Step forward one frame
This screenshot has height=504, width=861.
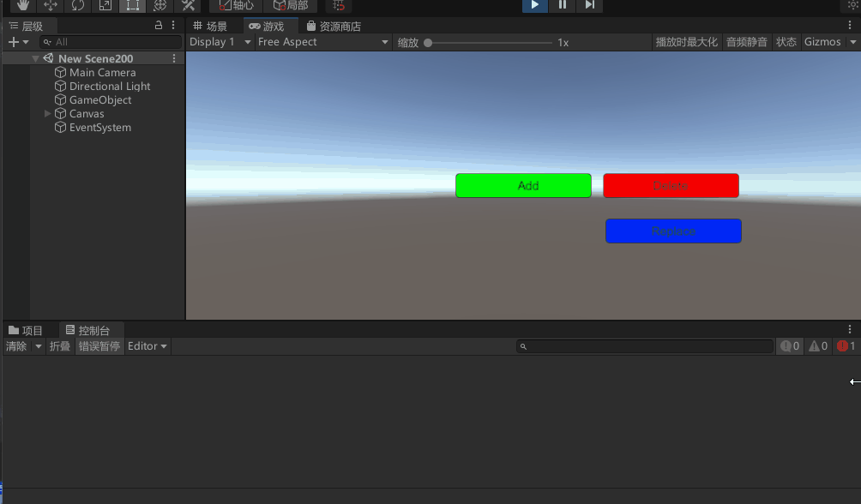pos(590,5)
